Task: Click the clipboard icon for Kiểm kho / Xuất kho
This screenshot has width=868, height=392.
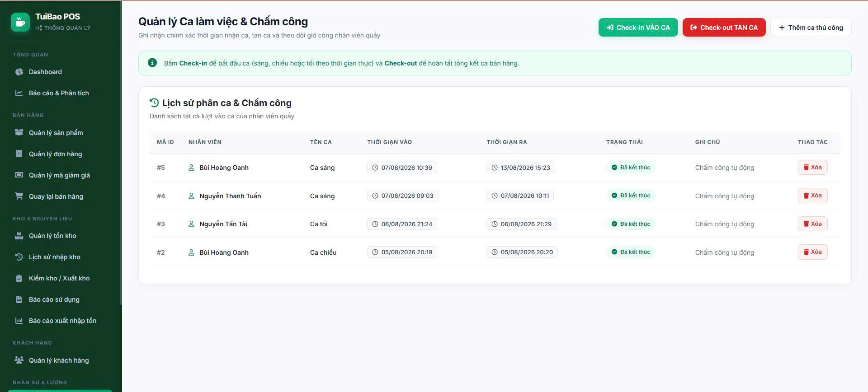Action: (x=19, y=278)
